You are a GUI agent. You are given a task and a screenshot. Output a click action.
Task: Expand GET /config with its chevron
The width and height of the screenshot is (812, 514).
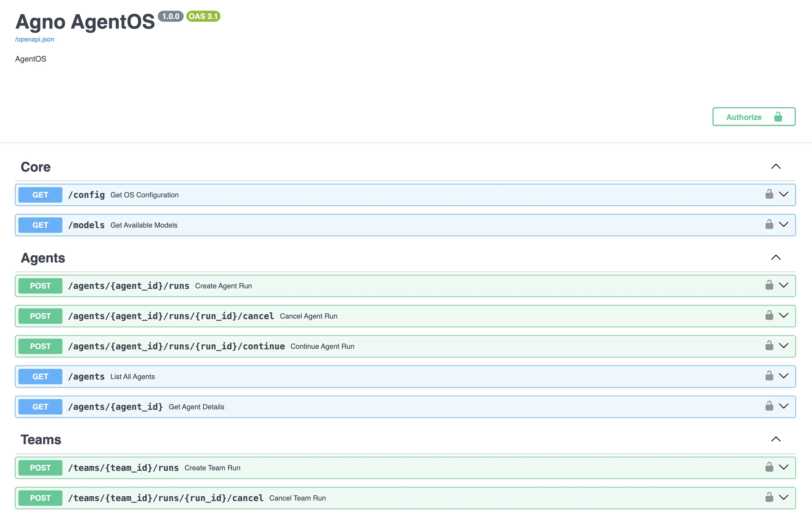784,194
